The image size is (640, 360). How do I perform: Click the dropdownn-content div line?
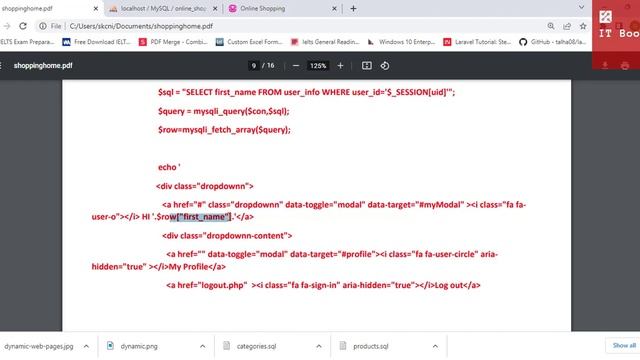click(227, 236)
